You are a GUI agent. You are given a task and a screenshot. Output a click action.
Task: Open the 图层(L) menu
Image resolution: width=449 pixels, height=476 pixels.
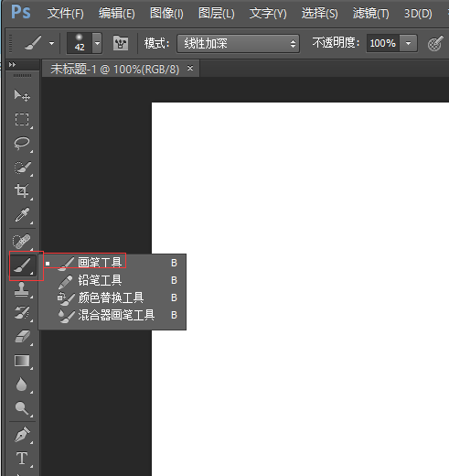coord(217,14)
